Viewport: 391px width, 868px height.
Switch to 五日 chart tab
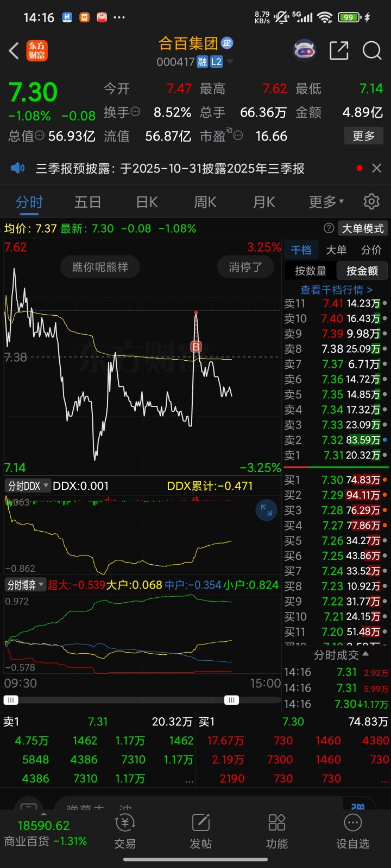(x=88, y=202)
